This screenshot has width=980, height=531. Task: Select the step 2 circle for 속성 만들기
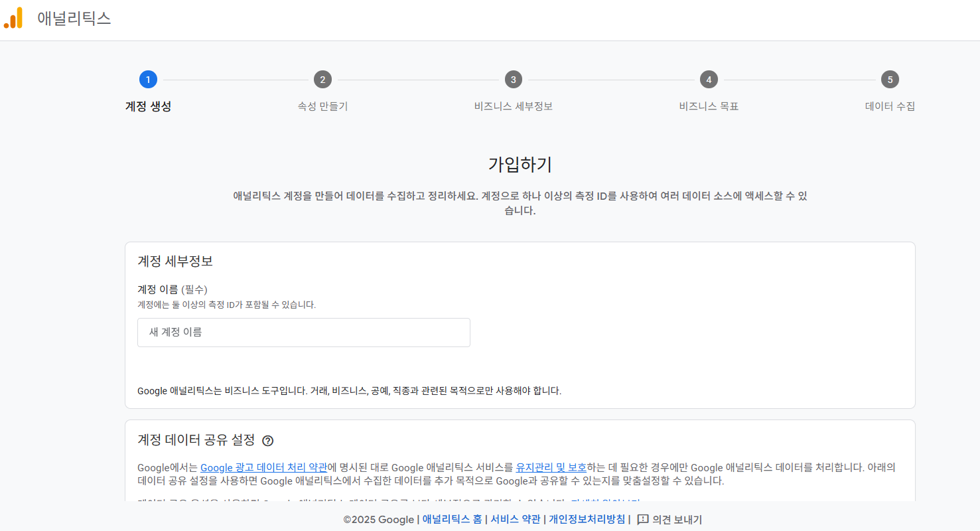tap(322, 79)
